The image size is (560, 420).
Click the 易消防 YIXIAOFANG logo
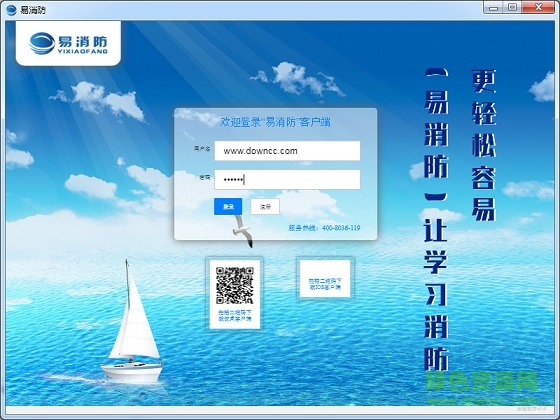click(68, 44)
